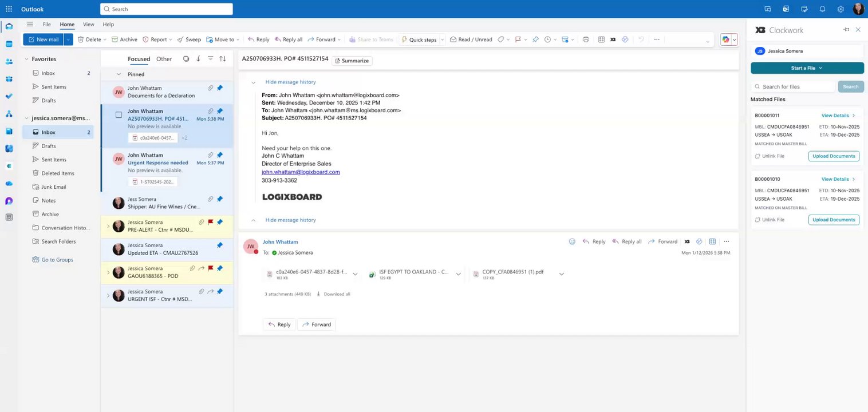Click the Archive toolbar button
Screen dimensions: 868x412
[124, 39]
